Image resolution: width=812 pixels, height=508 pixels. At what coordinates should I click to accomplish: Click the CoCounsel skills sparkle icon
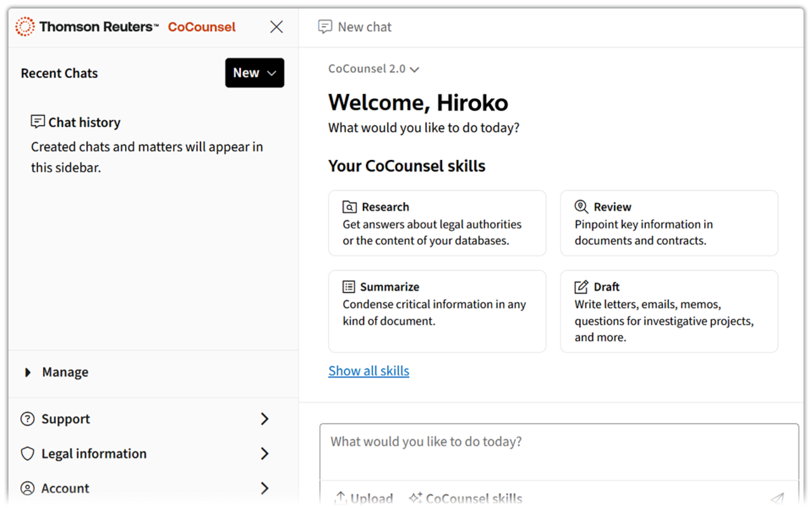[416, 498]
